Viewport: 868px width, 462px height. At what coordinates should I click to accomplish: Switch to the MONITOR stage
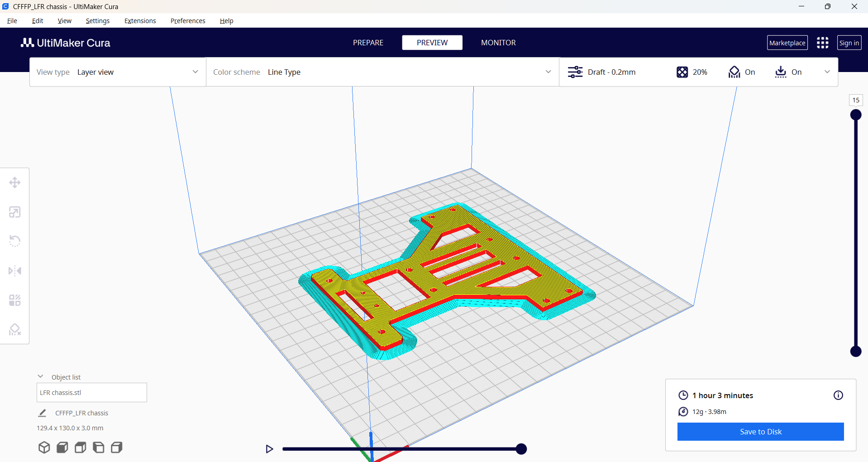[x=498, y=43]
